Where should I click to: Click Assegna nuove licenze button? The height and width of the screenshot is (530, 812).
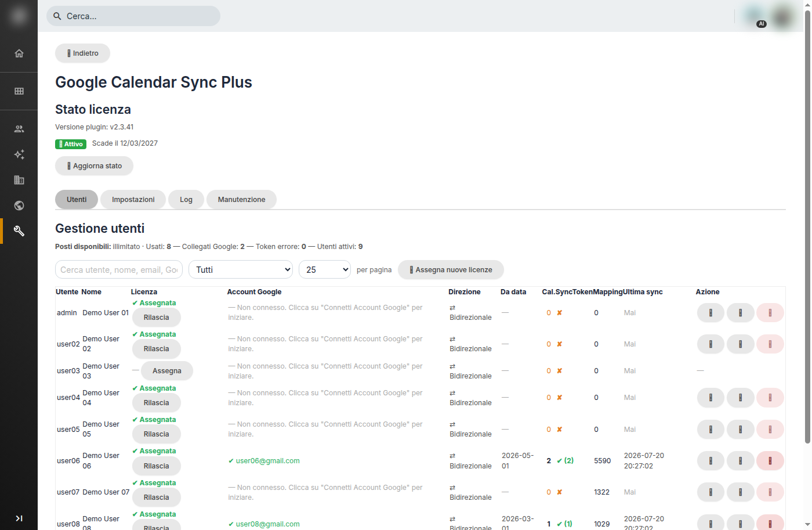451,269
